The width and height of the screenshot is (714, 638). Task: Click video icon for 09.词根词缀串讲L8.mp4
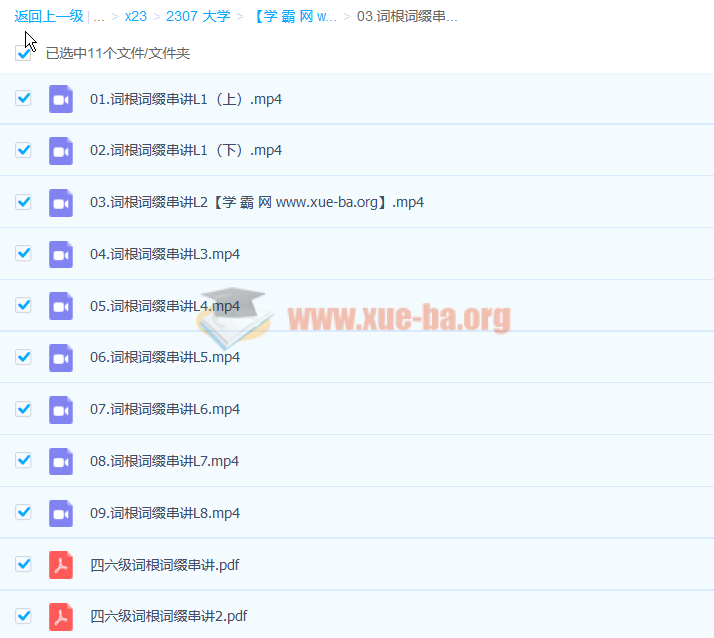[61, 513]
